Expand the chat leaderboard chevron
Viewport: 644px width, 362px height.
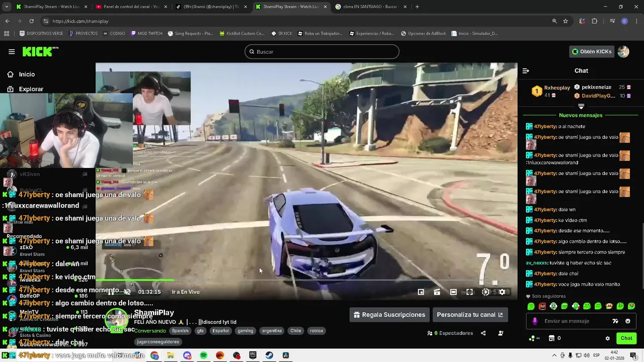[x=581, y=106]
